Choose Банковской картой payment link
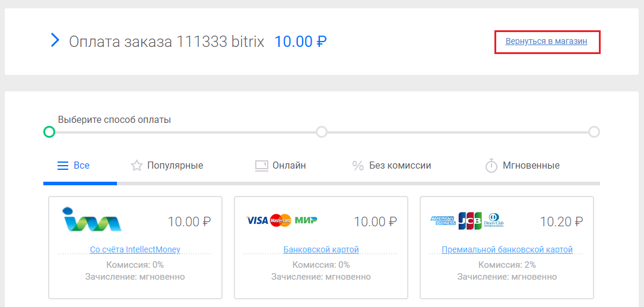The height and width of the screenshot is (307, 644). (x=321, y=249)
